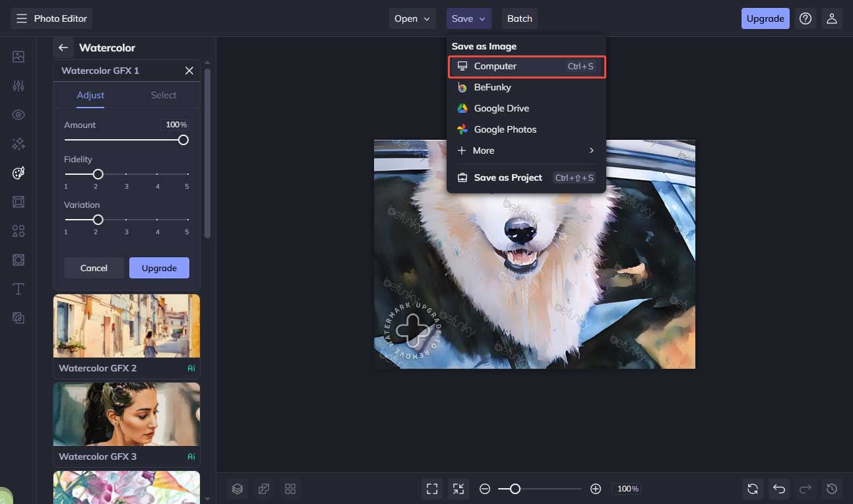853x504 pixels.
Task: Open the Frames tool in sidebar
Action: (18, 202)
